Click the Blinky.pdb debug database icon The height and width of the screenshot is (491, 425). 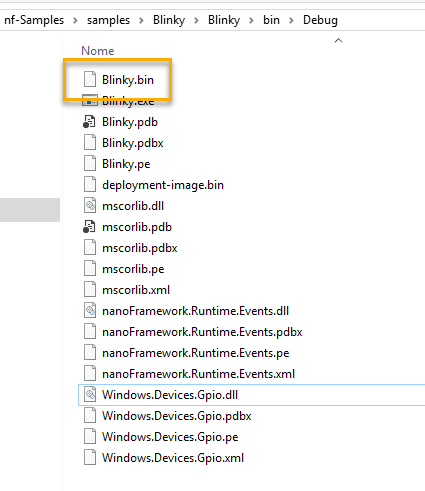(89, 122)
